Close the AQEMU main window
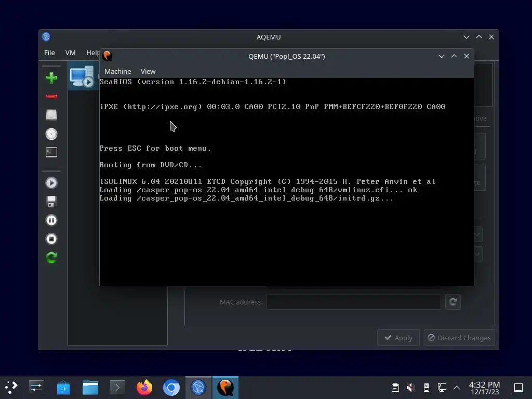Image resolution: width=532 pixels, height=399 pixels. click(491, 37)
